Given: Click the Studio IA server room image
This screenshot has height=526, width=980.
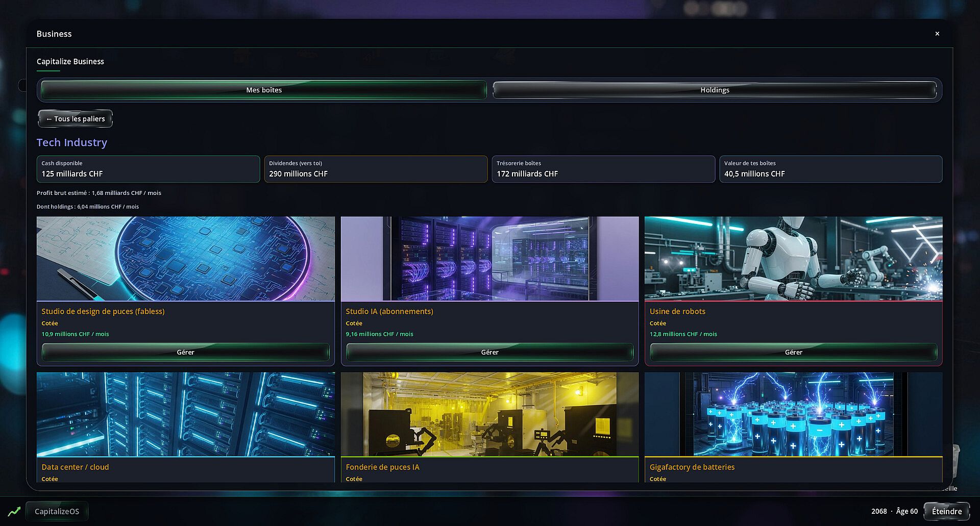Looking at the screenshot, I should coord(489,259).
